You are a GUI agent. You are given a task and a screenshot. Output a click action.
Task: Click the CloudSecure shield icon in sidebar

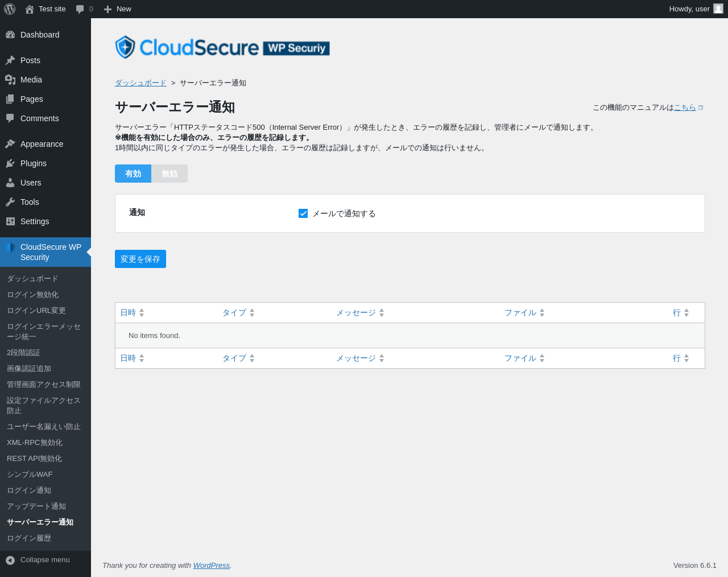10,248
